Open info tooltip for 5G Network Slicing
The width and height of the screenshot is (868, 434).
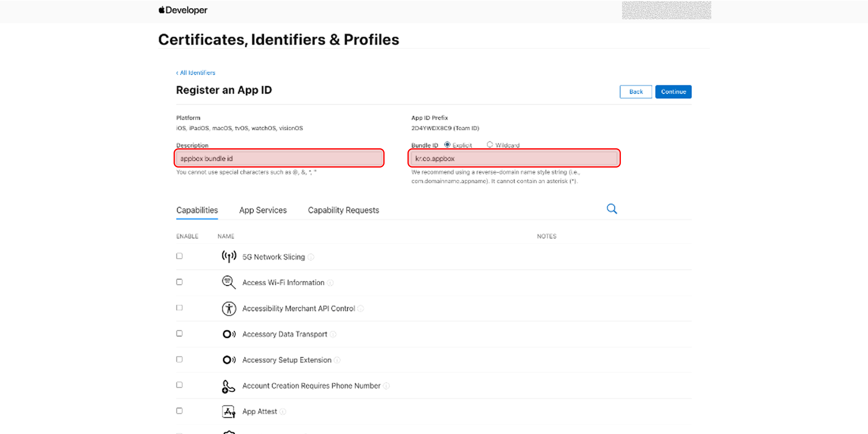[311, 257]
